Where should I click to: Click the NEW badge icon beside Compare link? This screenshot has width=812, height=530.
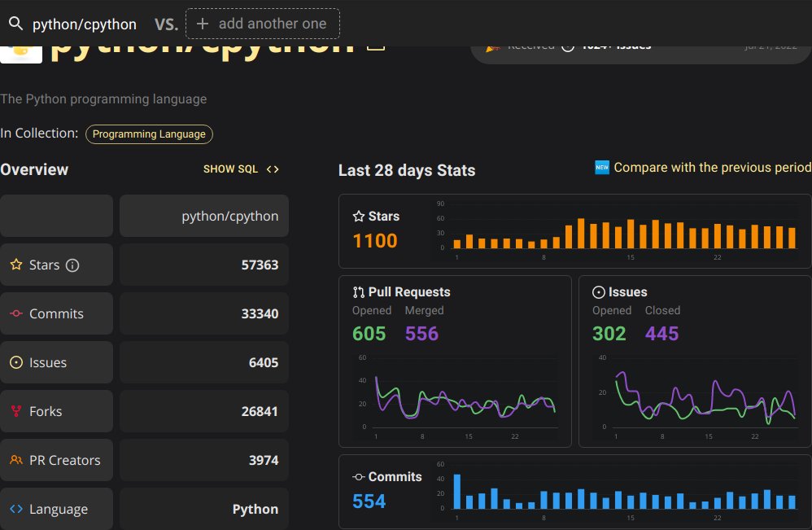coord(602,168)
